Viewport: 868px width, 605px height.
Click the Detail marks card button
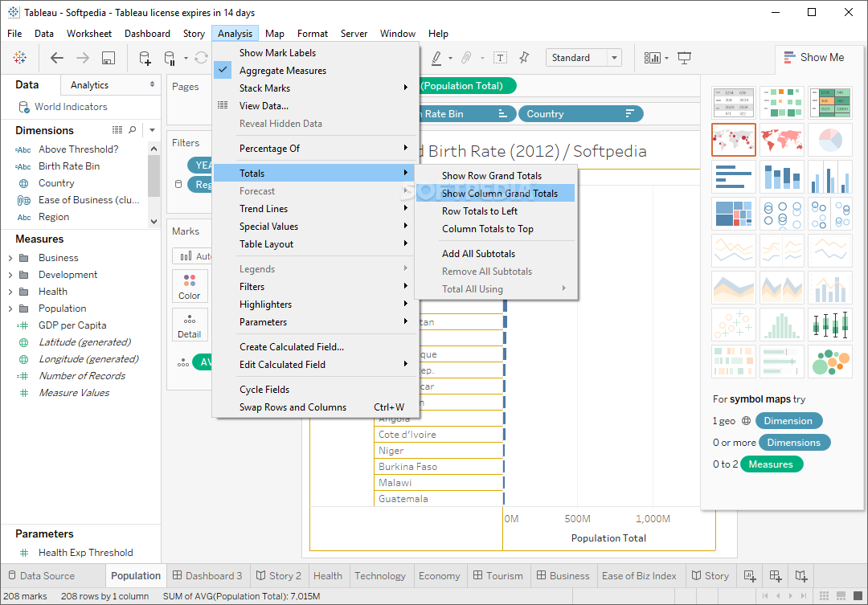[x=190, y=325]
